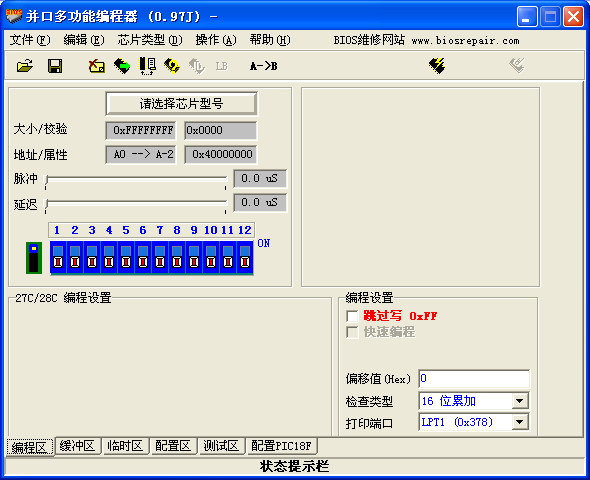The height and width of the screenshot is (480, 590).
Task: Click the black-yellow lightning chip icon
Action: (x=437, y=66)
